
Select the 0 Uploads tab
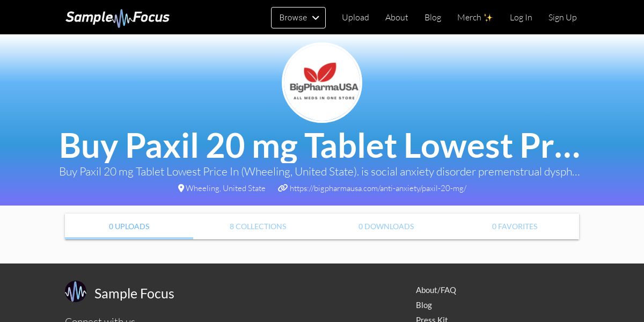tap(129, 226)
